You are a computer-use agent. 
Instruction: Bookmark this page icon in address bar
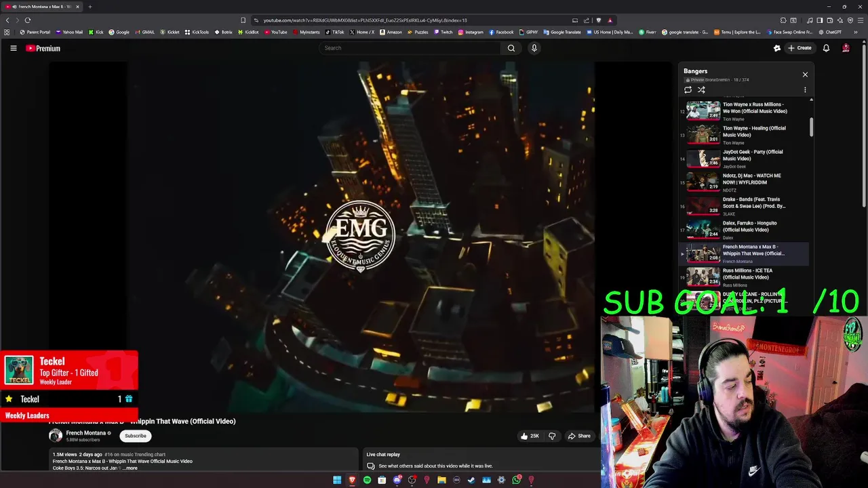243,20
